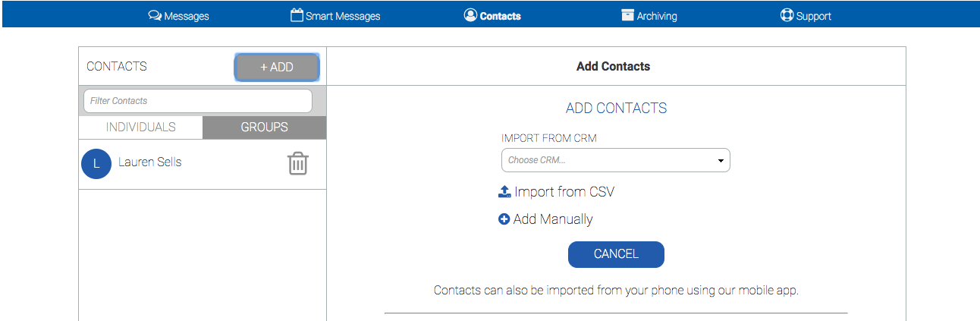Focus the Filter Contacts search field
The image size is (980, 321).
[197, 101]
